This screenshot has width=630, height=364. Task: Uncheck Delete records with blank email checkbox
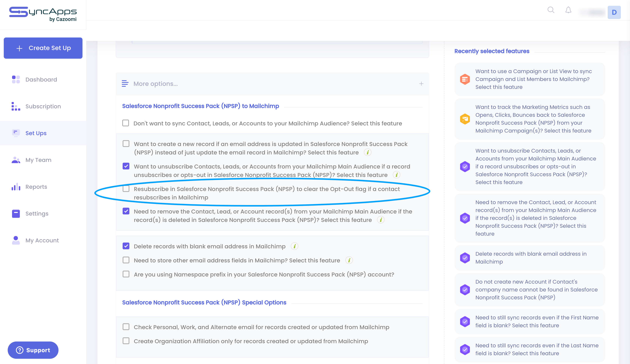pyautogui.click(x=126, y=246)
